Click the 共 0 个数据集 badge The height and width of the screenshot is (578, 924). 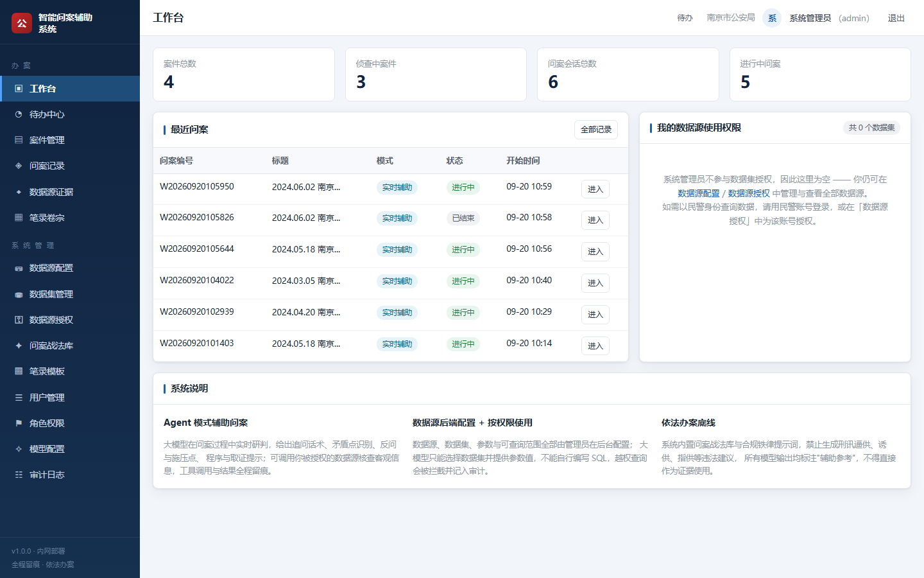(x=871, y=128)
